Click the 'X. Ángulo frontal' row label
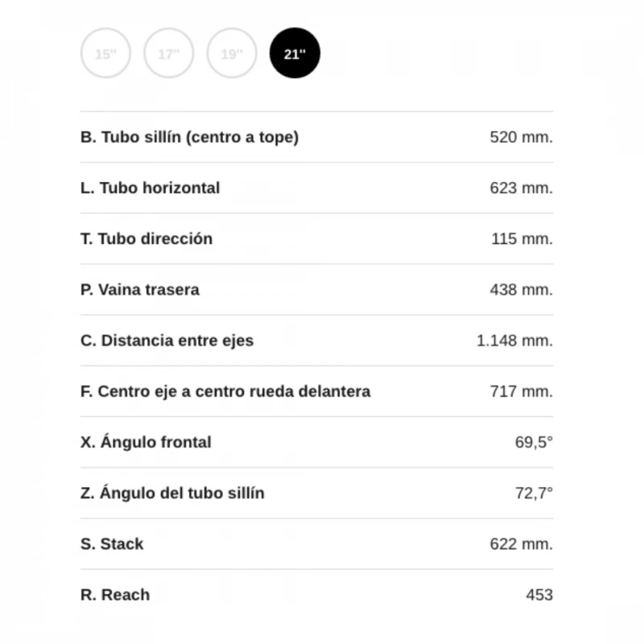 [x=146, y=442]
